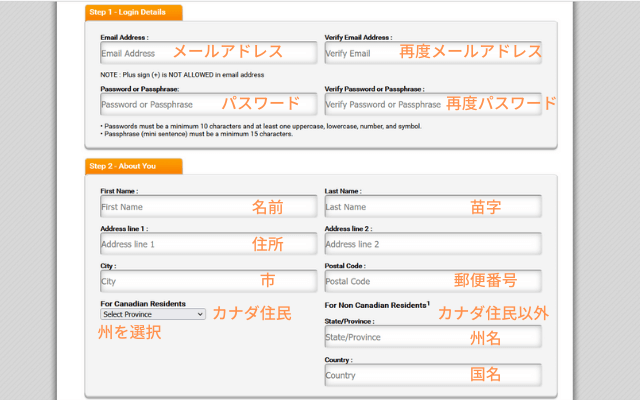Click the Step 1 - Login Details tab header
This screenshot has height=400, width=640.
[x=134, y=12]
